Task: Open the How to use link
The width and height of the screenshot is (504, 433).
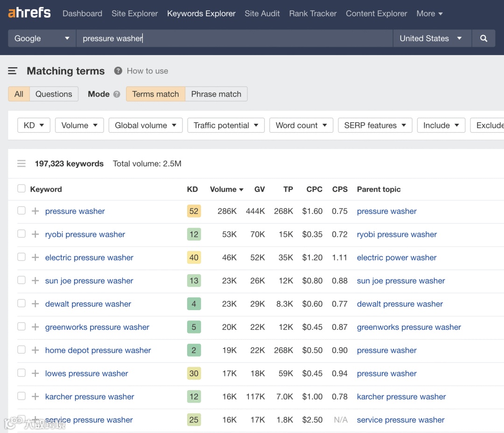Action: click(x=147, y=71)
